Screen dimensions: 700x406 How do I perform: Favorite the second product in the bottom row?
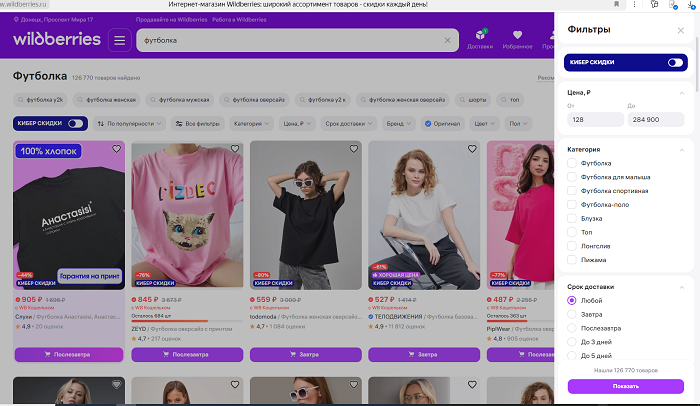(x=235, y=384)
